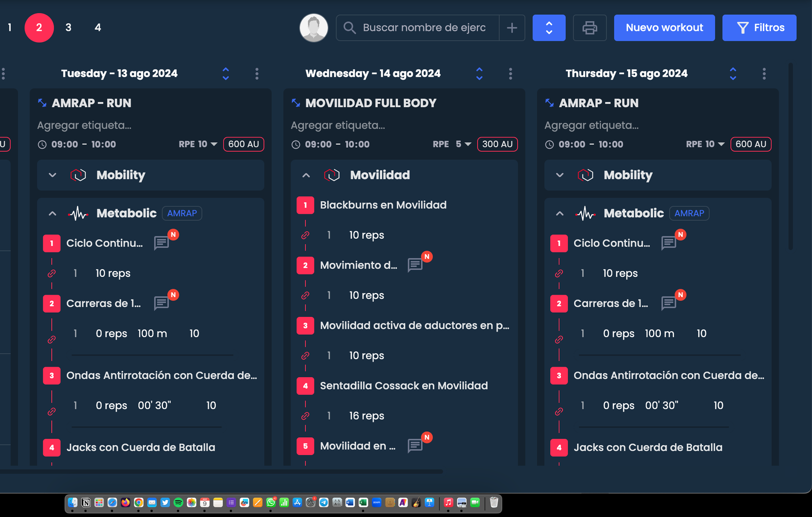The image size is (812, 517).
Task: Click link icon under Blackburns en Movilidad
Action: (x=305, y=235)
